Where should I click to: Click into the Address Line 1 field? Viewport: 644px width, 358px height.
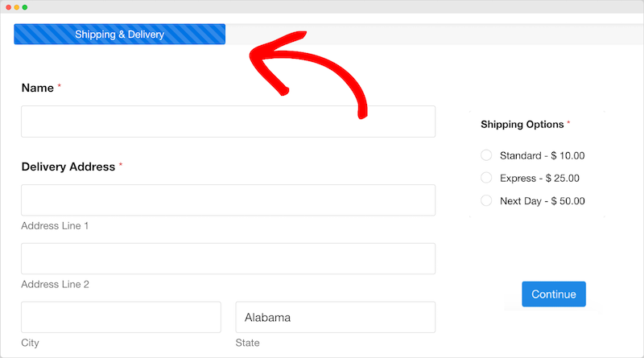point(228,200)
